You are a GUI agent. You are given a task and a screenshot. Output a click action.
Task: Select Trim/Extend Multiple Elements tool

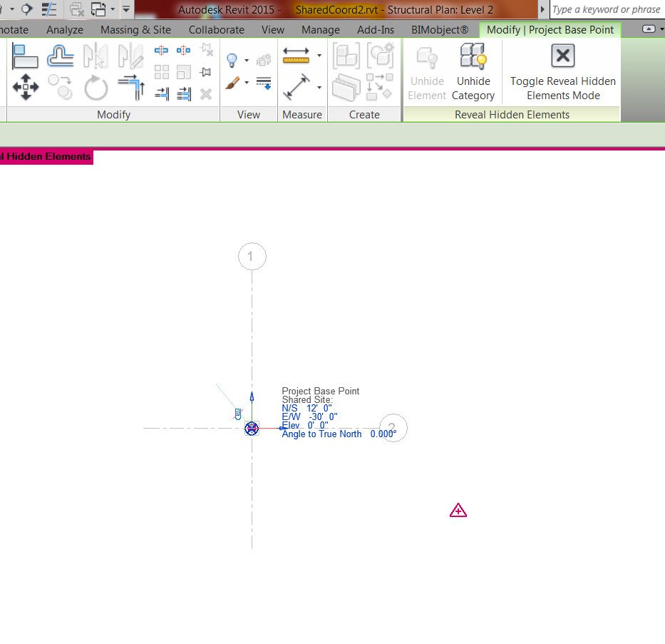pos(184,93)
